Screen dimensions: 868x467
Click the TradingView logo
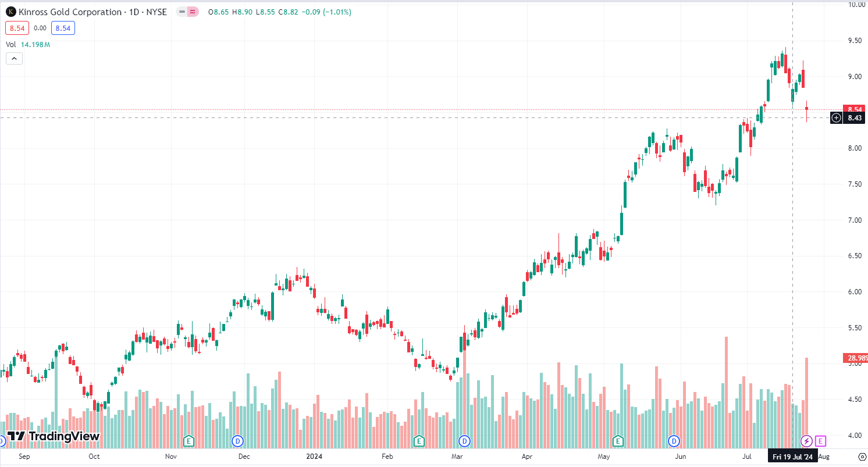coord(53,436)
